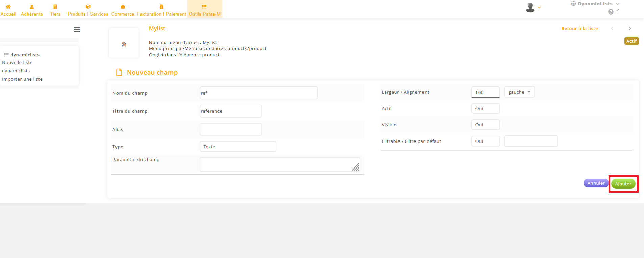Click the help question mark icon
This screenshot has height=258, width=644.
click(x=611, y=12)
